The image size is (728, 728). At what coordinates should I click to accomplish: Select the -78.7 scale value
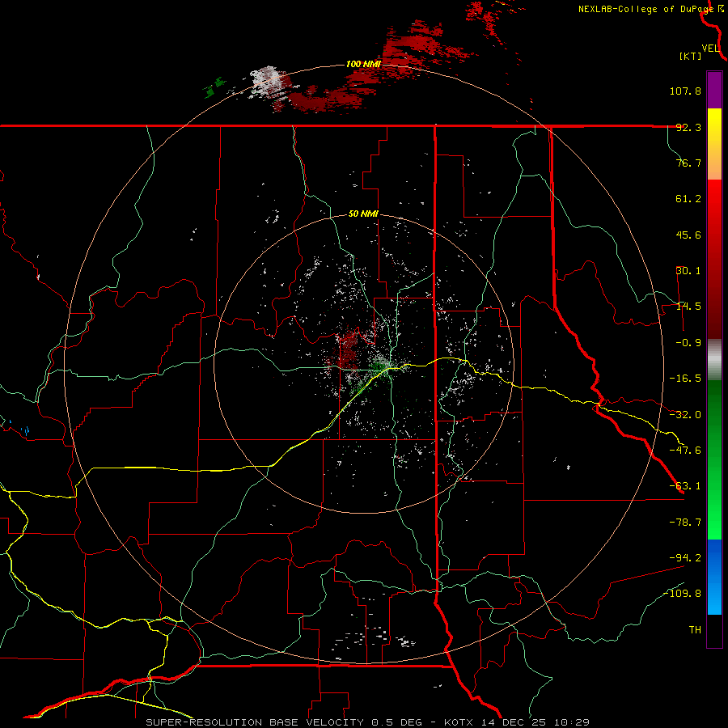[685, 523]
